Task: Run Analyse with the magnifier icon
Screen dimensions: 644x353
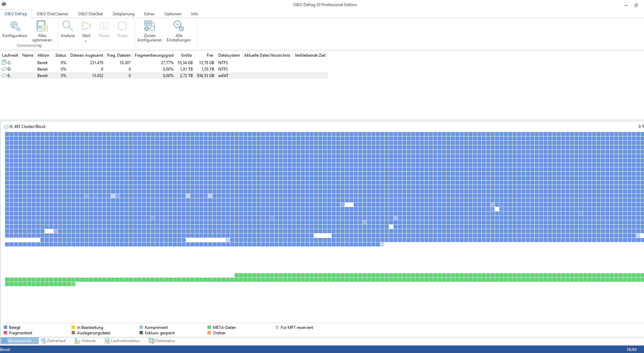Action: click(68, 26)
